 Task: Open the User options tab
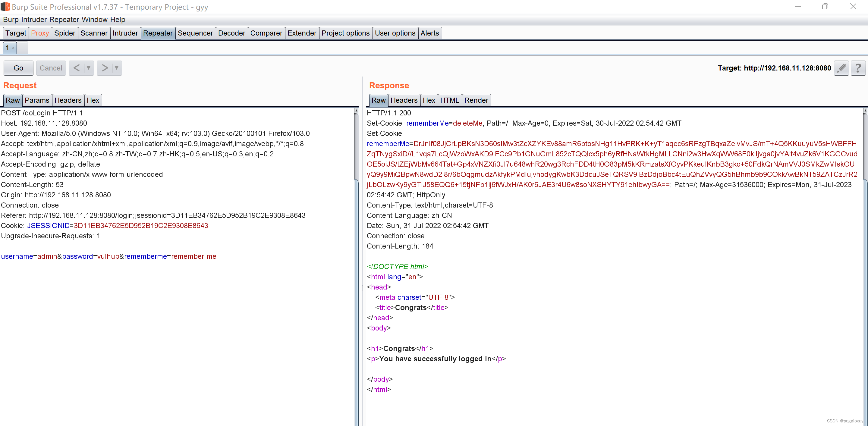coord(395,33)
